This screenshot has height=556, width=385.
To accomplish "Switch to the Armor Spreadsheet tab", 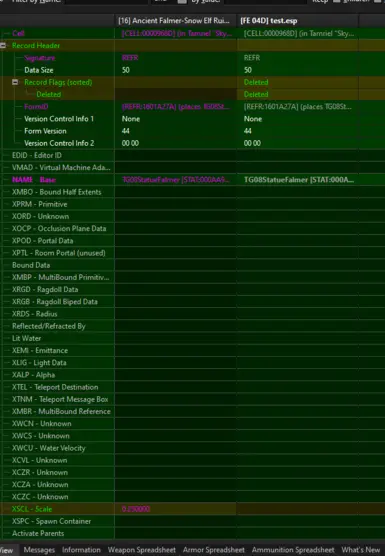I will tap(213, 550).
